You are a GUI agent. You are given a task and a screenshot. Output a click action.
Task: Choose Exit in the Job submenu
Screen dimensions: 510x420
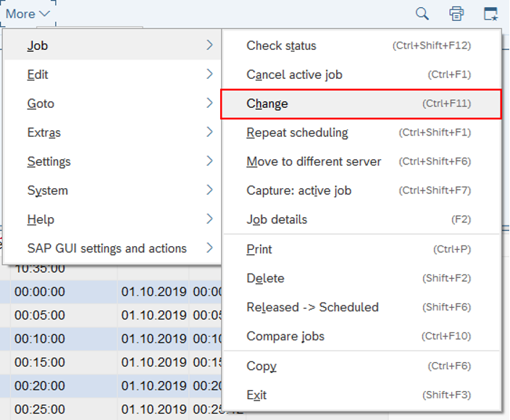tap(361, 395)
